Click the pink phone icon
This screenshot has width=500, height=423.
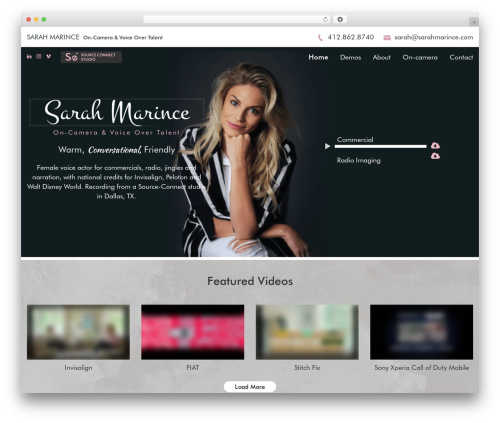[320, 38]
